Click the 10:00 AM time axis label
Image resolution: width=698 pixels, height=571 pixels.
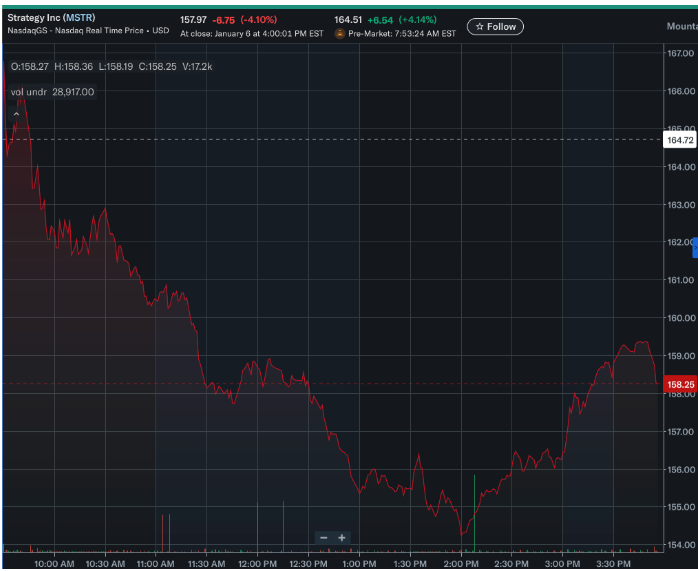[54, 564]
